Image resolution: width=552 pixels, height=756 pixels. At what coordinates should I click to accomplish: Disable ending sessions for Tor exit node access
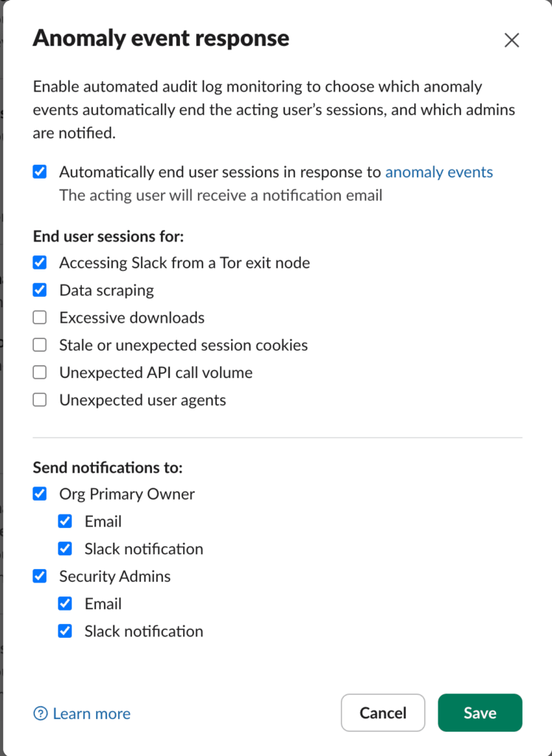[x=39, y=262]
